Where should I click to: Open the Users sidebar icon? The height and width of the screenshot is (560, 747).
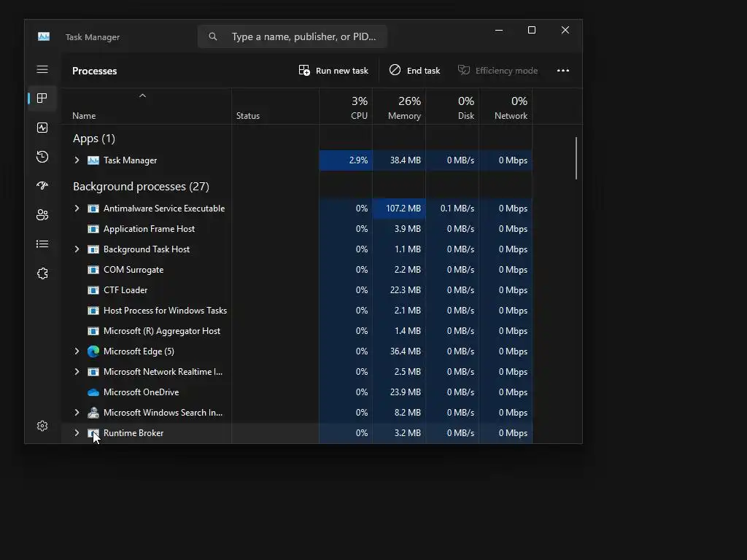[x=42, y=215]
